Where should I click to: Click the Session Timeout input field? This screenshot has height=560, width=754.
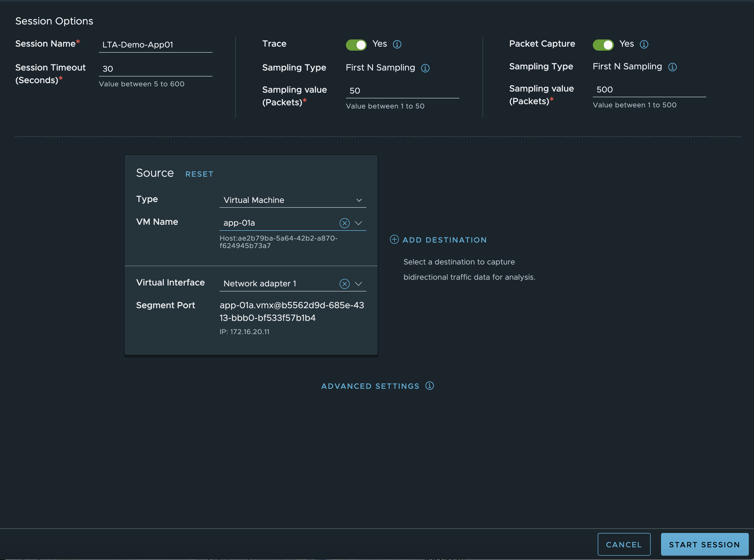tap(155, 69)
